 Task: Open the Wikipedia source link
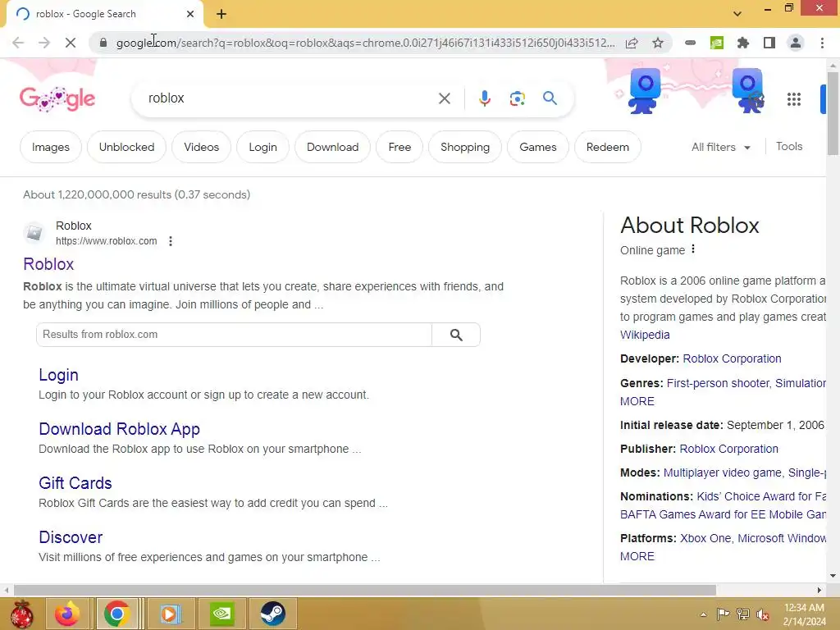pos(645,335)
